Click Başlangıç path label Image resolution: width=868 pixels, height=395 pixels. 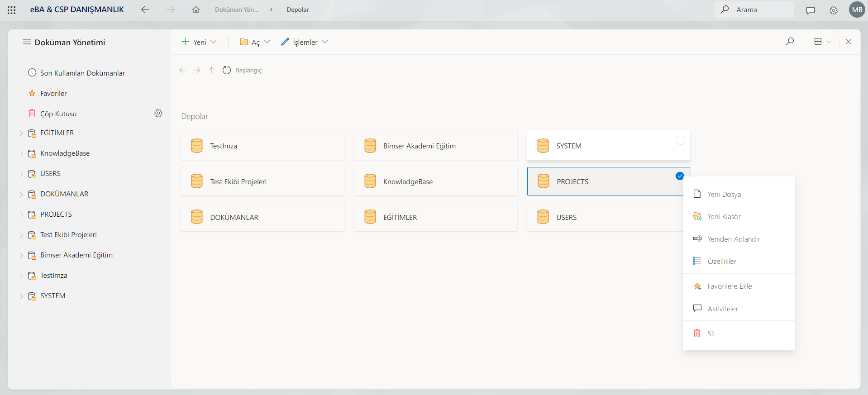[248, 70]
